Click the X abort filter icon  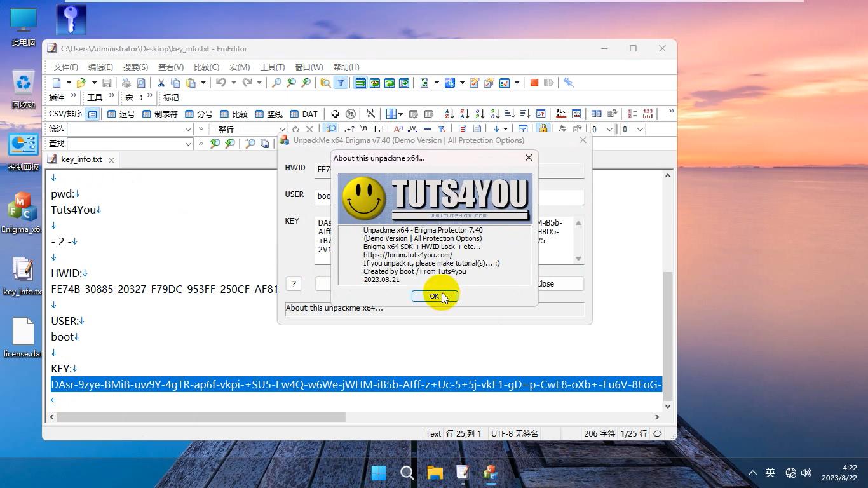[x=309, y=129]
